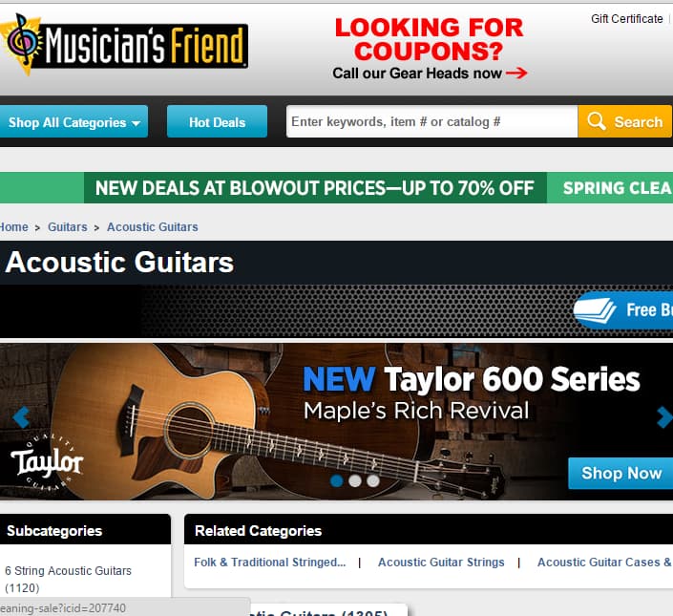Select the third carousel indicator dot
The height and width of the screenshot is (616, 673).
[373, 480]
